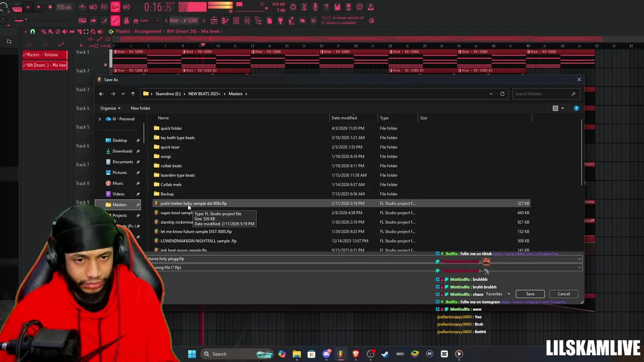Click the Save button
The image size is (644, 362).
tap(530, 294)
